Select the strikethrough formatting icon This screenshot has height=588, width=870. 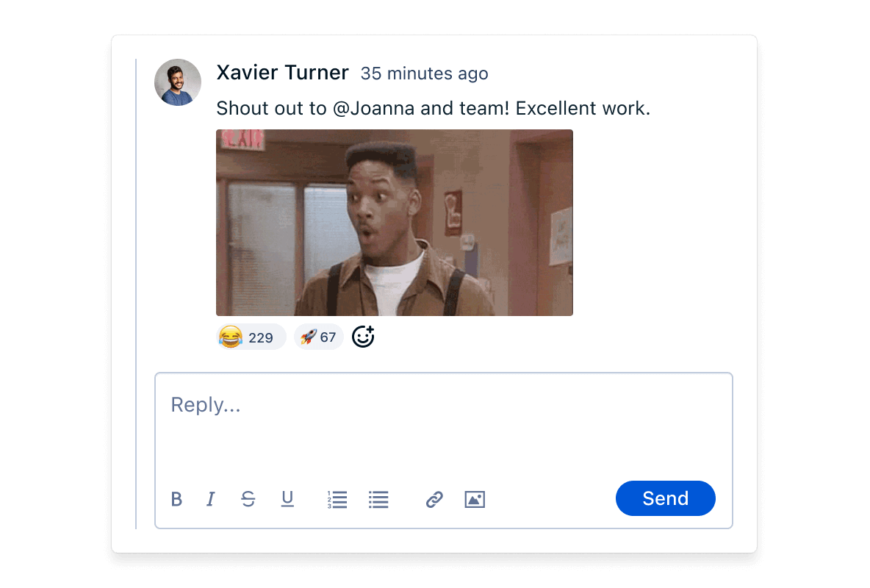coord(248,498)
